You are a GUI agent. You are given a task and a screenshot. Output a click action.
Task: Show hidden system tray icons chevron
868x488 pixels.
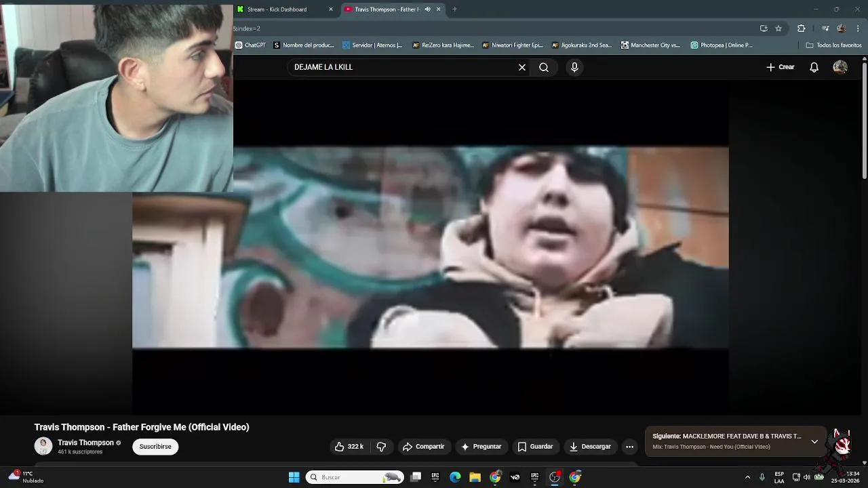747,477
